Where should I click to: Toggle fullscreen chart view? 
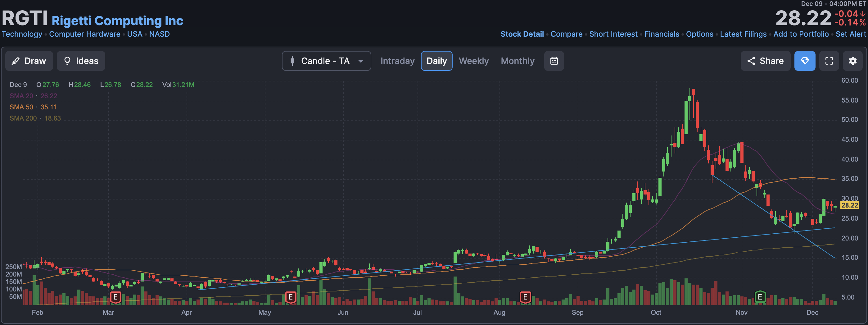pyautogui.click(x=829, y=61)
